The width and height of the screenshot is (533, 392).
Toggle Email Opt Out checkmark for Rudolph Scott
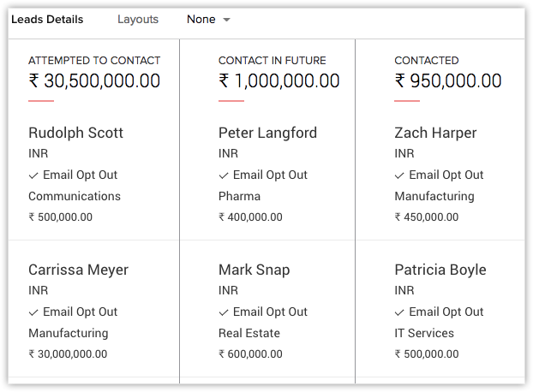(33, 175)
